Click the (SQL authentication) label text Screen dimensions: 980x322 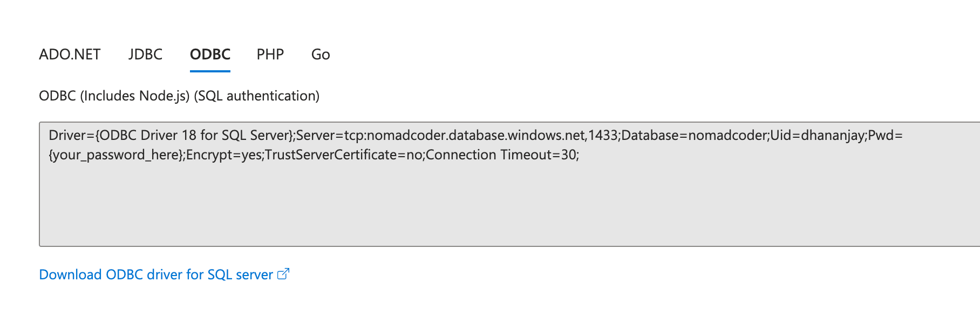pos(257,96)
